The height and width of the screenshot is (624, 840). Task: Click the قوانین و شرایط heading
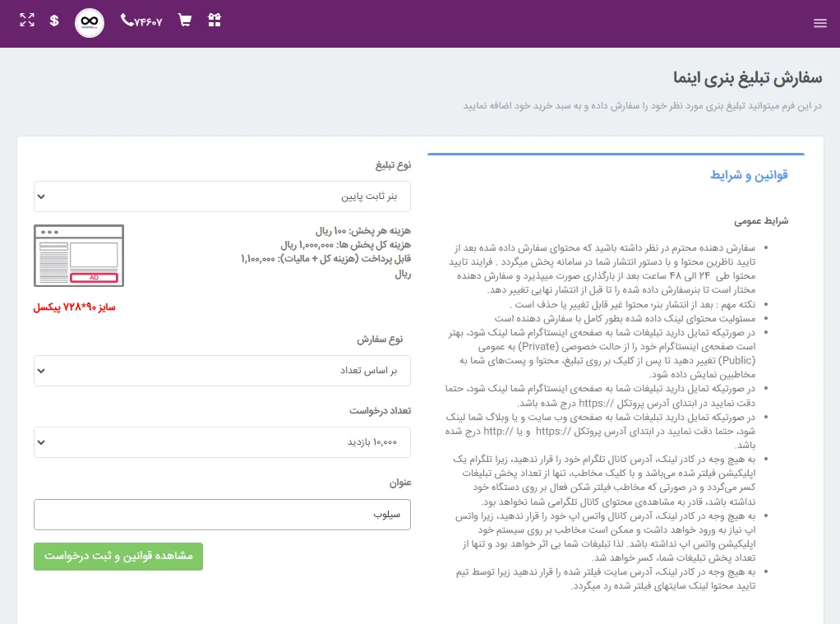click(749, 175)
